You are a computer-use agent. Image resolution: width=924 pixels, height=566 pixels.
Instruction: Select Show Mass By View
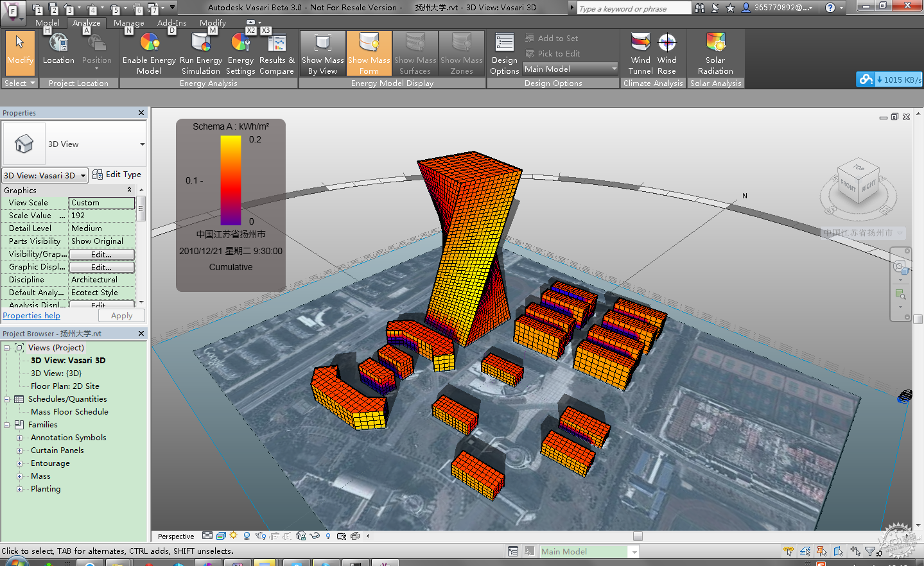[322, 53]
